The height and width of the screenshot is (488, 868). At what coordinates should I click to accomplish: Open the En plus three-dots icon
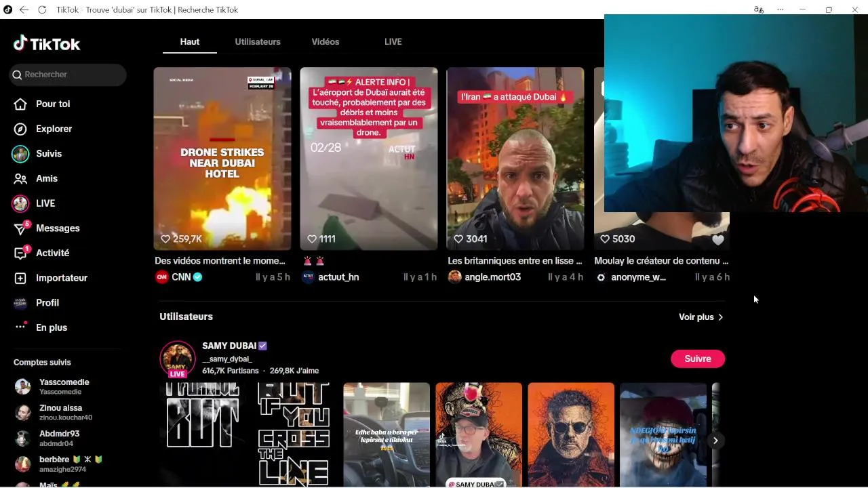[20, 327]
